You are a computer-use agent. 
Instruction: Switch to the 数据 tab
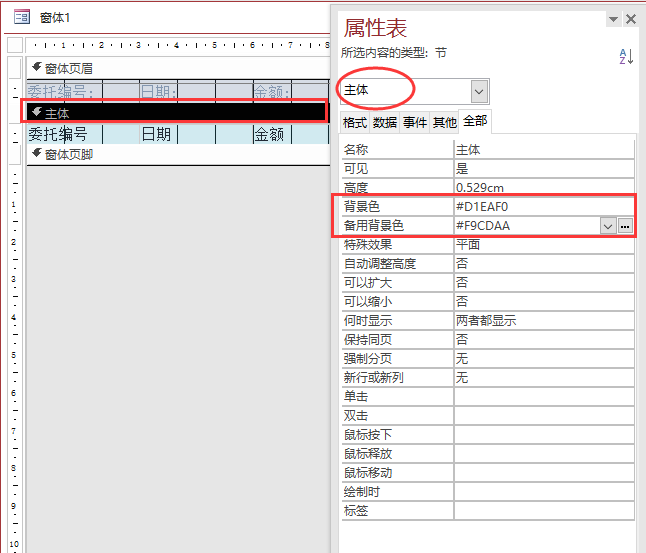pyautogui.click(x=385, y=122)
